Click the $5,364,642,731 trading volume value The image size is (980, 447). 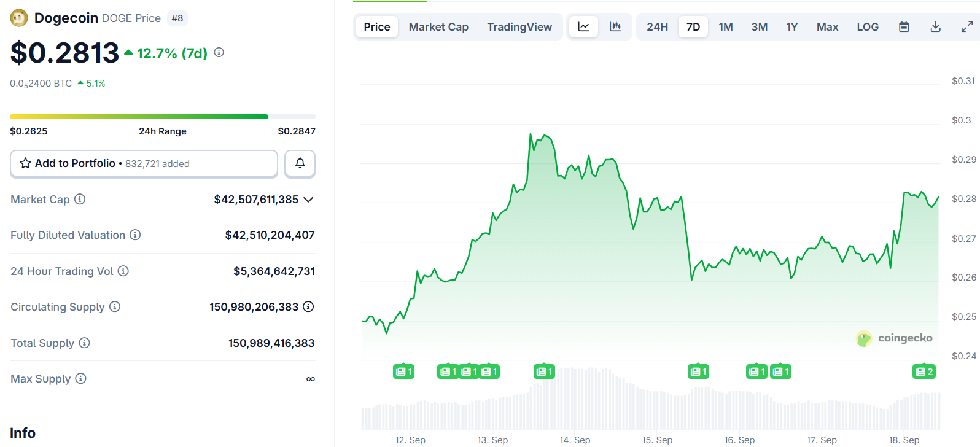point(274,271)
